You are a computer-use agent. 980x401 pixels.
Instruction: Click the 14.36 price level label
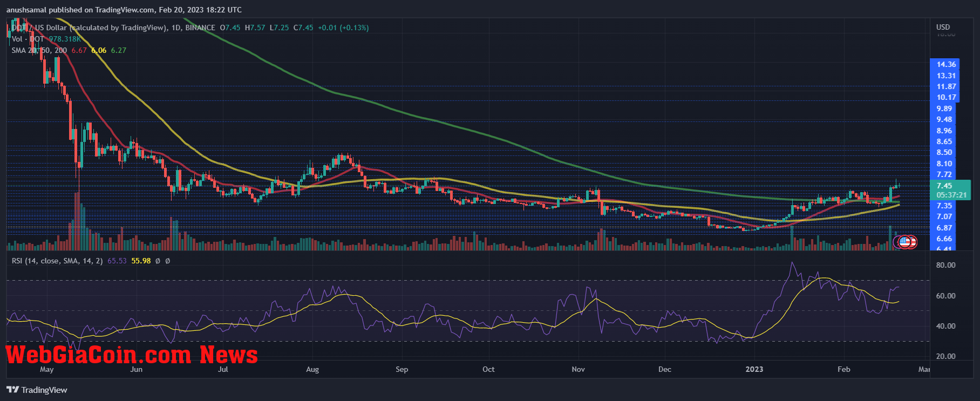[x=946, y=64]
